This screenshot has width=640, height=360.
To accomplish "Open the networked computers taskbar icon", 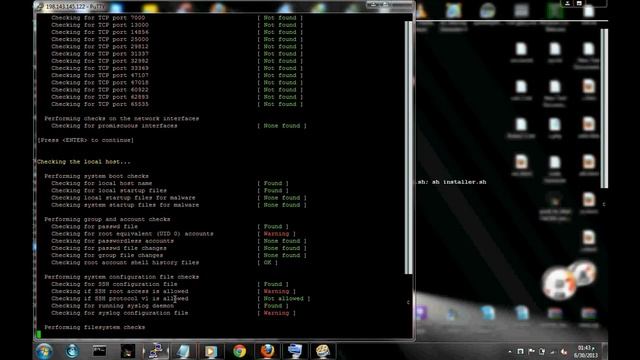I will [x=295, y=351].
